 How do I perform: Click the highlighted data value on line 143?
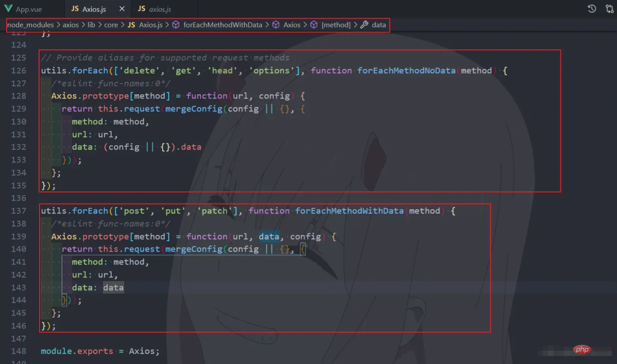114,288
